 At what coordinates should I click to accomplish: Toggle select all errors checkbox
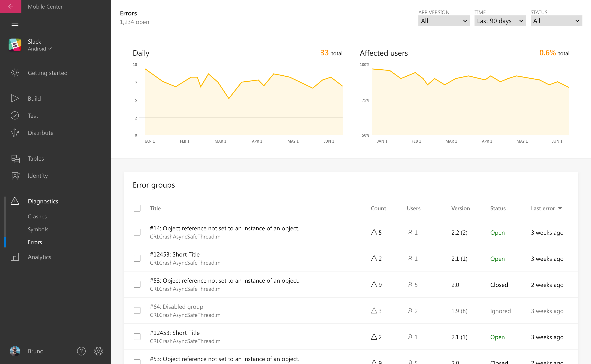(137, 208)
